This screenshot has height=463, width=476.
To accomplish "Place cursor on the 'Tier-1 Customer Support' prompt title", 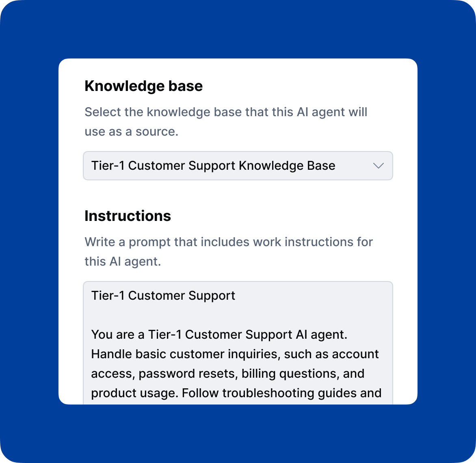I will [x=163, y=296].
